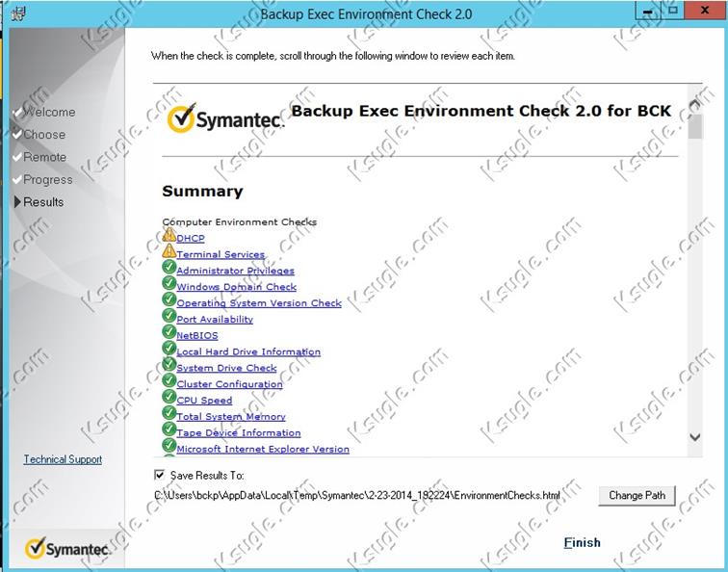Viewport: 728px width, 572px height.
Task: Click the Computer Environment Checks label
Action: pos(240,221)
